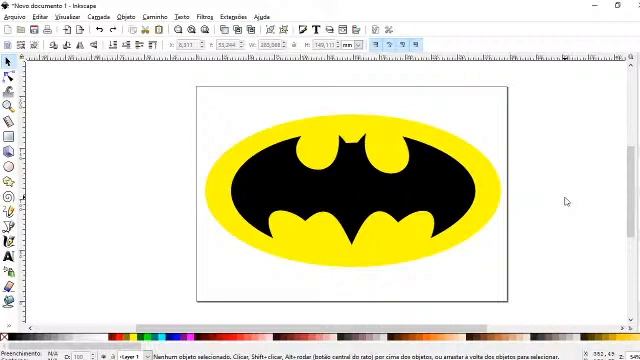Select the Spiral tool
The image size is (640, 360).
[x=8, y=197]
